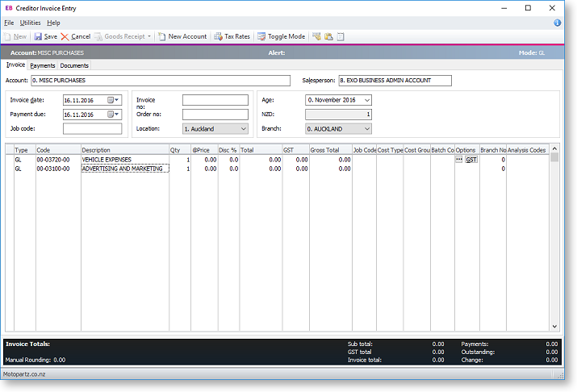Click the greyed New toolbar button
This screenshot has height=392, width=577.
tap(15, 36)
